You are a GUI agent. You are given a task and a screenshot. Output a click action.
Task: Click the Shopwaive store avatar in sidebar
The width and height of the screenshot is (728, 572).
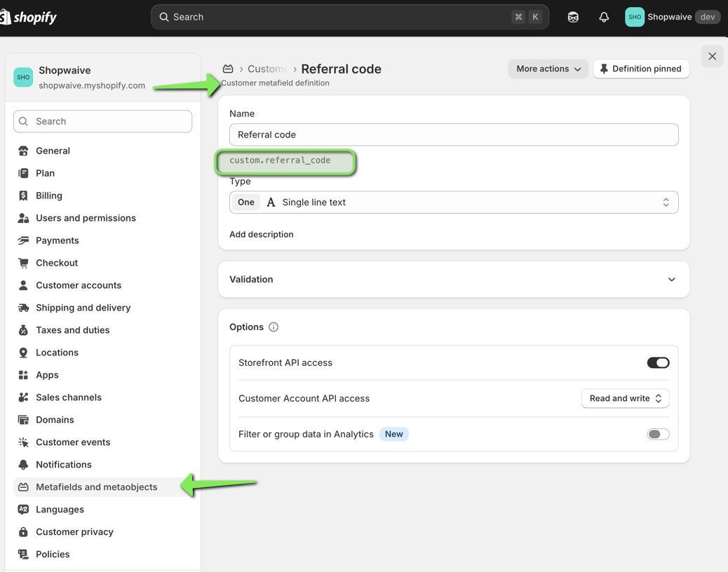(x=23, y=77)
